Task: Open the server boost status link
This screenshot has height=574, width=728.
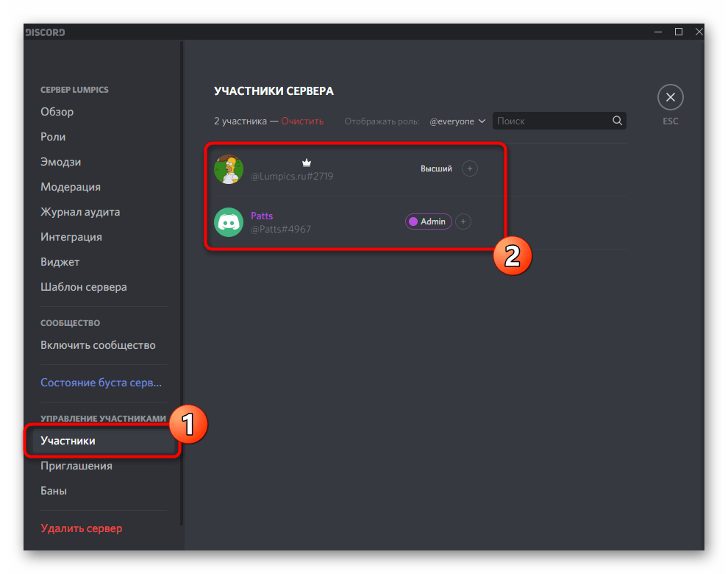Action: [101, 383]
